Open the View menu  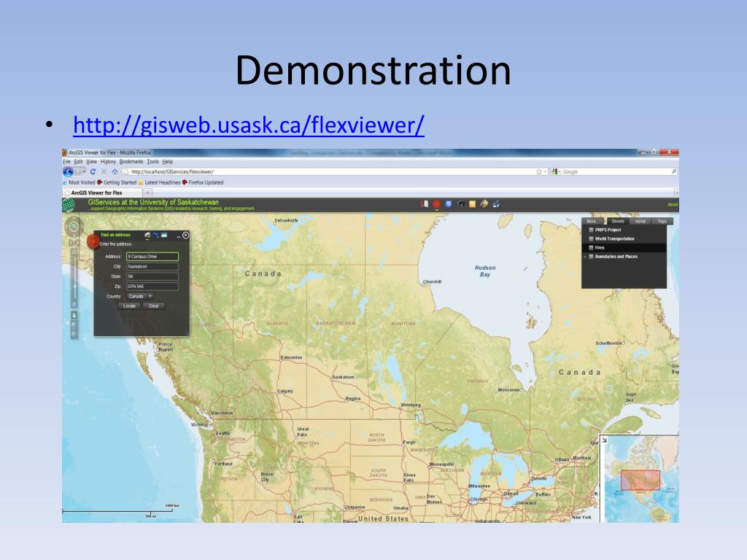coord(91,162)
